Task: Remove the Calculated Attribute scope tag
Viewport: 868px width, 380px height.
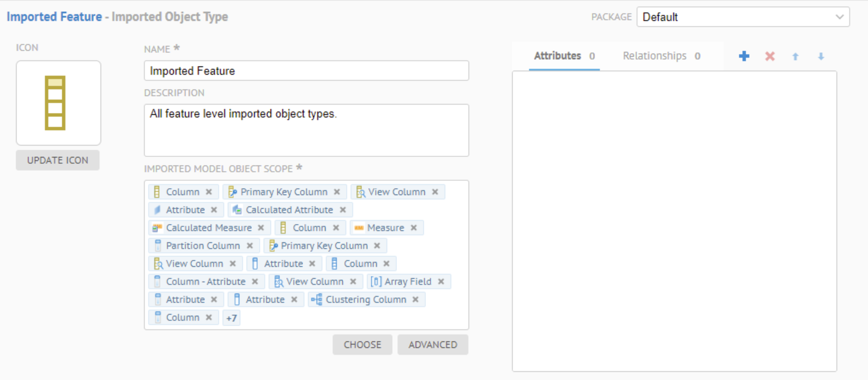Action: click(x=343, y=210)
